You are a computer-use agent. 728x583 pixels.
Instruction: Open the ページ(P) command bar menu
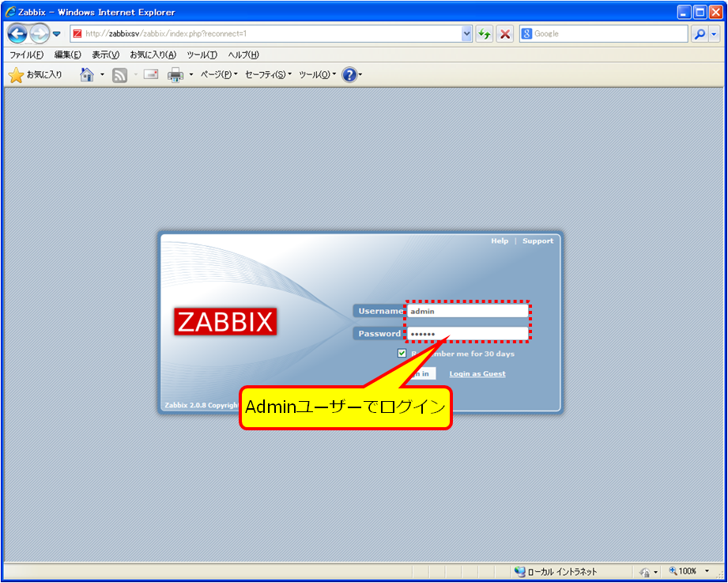coord(219,75)
